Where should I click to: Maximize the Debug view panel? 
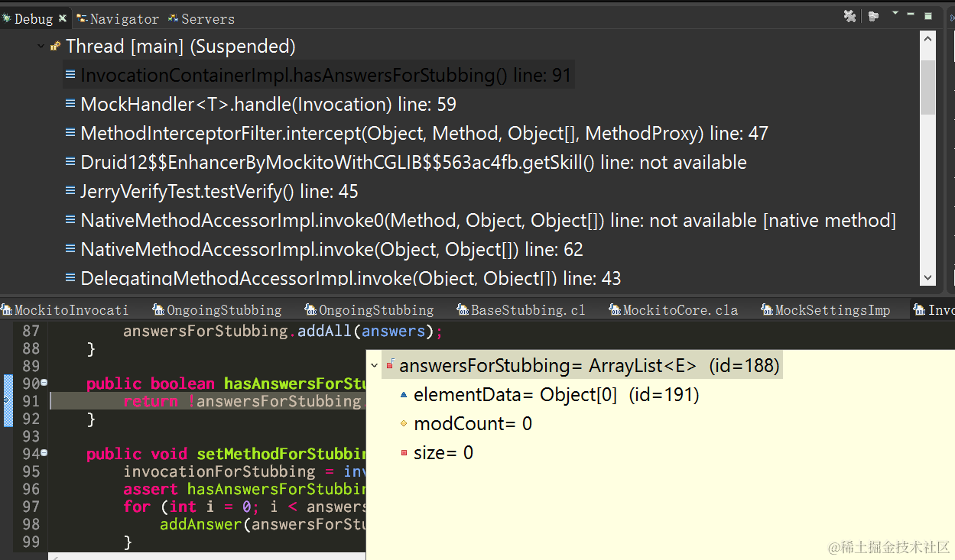(928, 16)
